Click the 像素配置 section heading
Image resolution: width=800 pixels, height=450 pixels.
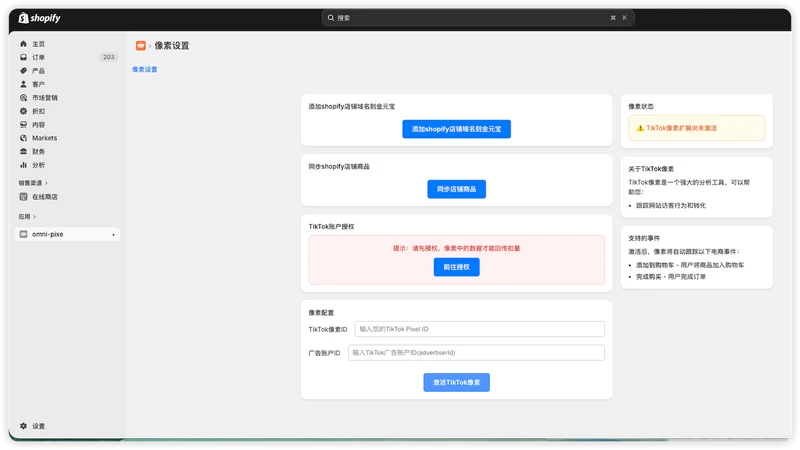[x=321, y=313]
